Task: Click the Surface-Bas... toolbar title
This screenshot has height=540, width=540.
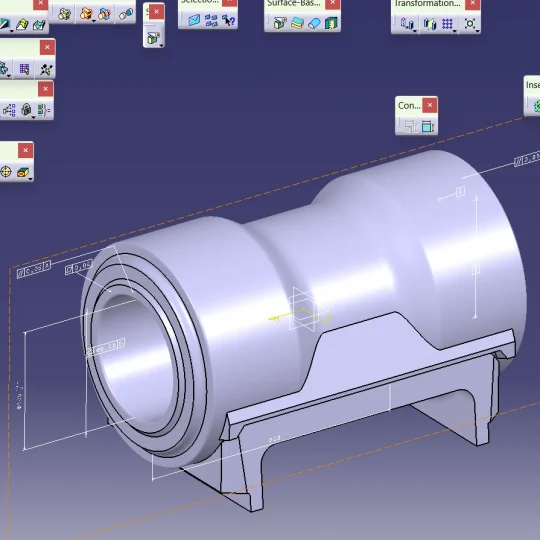Action: pos(294,3)
